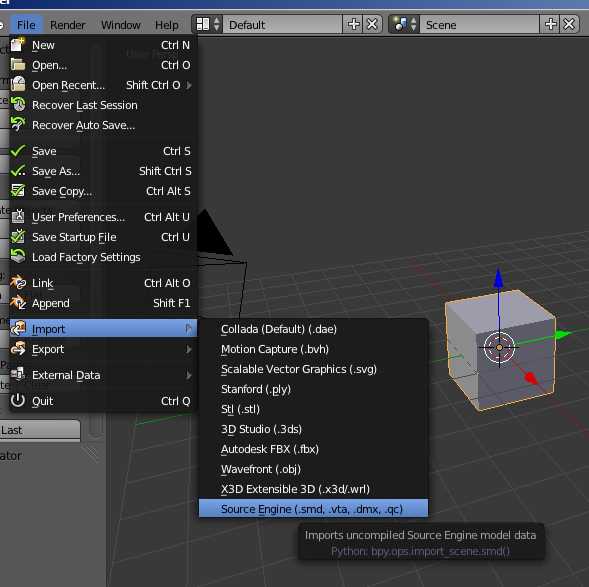Add a new scene with plus icon
Screen dimensions: 589x587
[550, 24]
